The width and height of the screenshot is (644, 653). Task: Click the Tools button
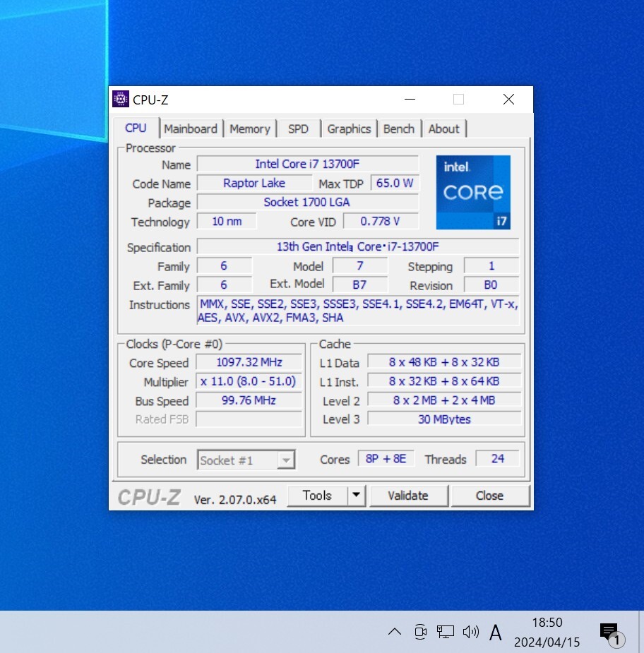(x=317, y=495)
